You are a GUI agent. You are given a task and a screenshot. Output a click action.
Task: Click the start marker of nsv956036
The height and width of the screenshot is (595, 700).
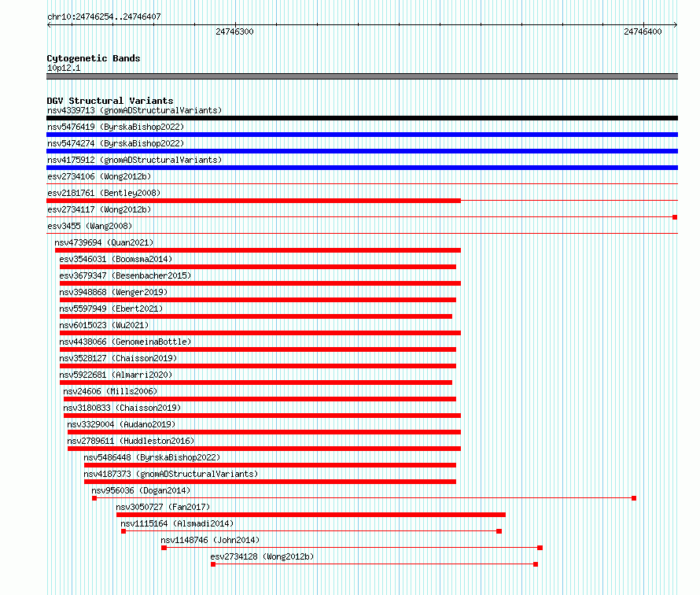pos(94,498)
